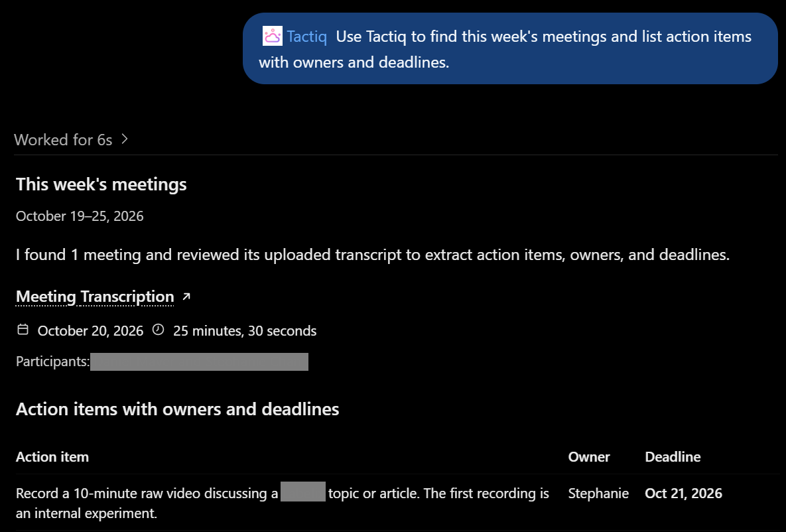This screenshot has width=786, height=532.
Task: Click the 'October 19–25, 2026' date range
Action: [x=80, y=216]
